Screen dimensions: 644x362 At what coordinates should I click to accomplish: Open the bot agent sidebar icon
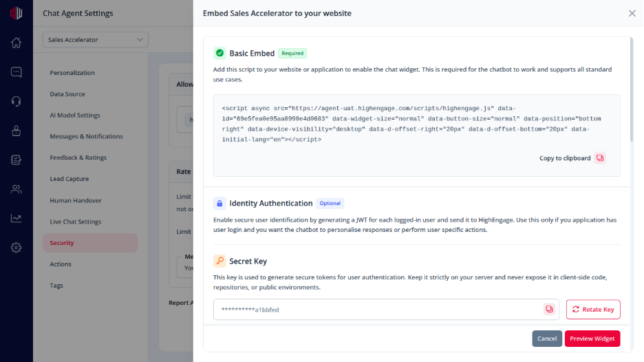16,131
